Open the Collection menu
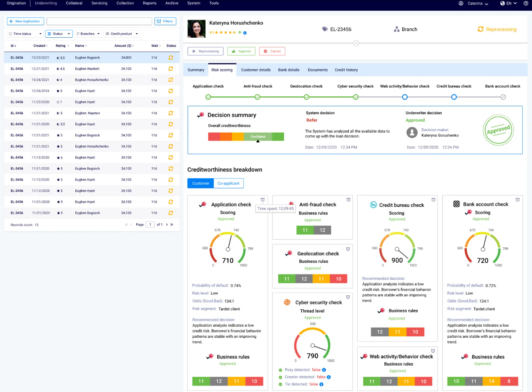The height and width of the screenshot is (392, 532). 125,3
